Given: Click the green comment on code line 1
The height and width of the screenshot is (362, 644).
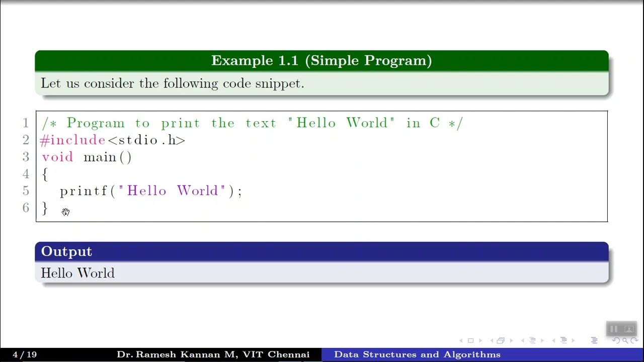Looking at the screenshot, I should 252,123.
